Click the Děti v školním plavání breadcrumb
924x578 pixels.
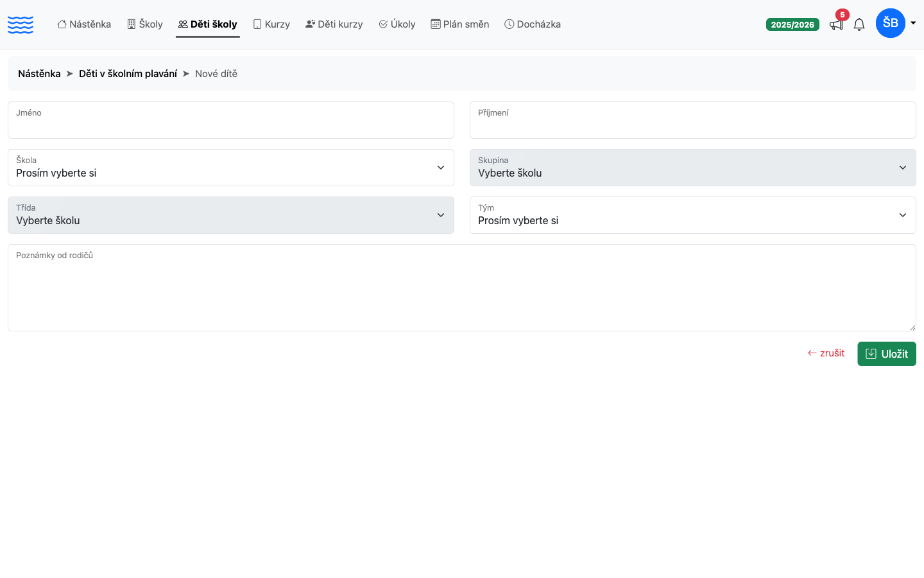(x=128, y=74)
